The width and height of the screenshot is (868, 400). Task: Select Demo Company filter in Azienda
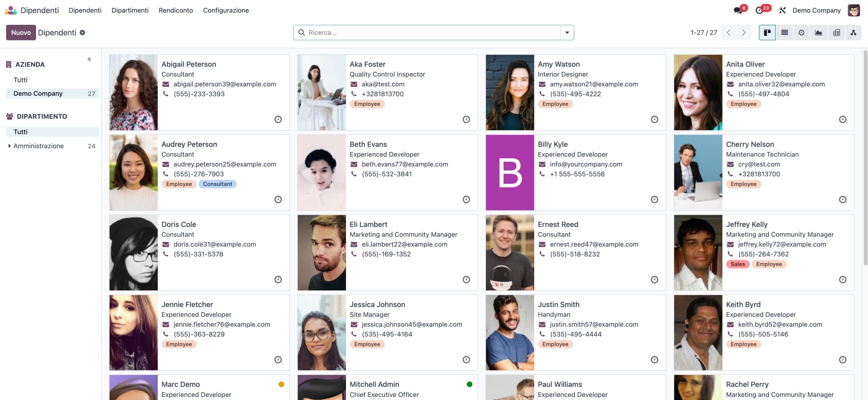pyautogui.click(x=38, y=94)
